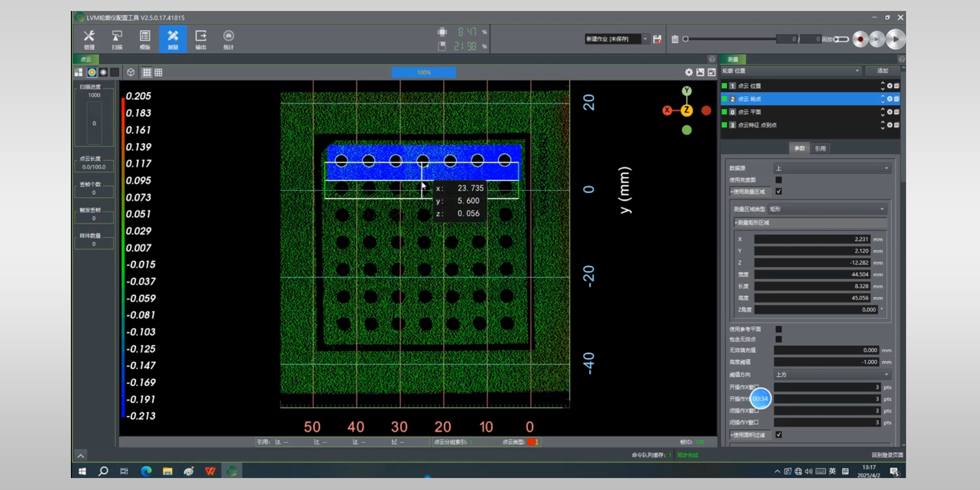Open point cloud view settings gear
The width and height of the screenshot is (980, 490).
tap(689, 72)
